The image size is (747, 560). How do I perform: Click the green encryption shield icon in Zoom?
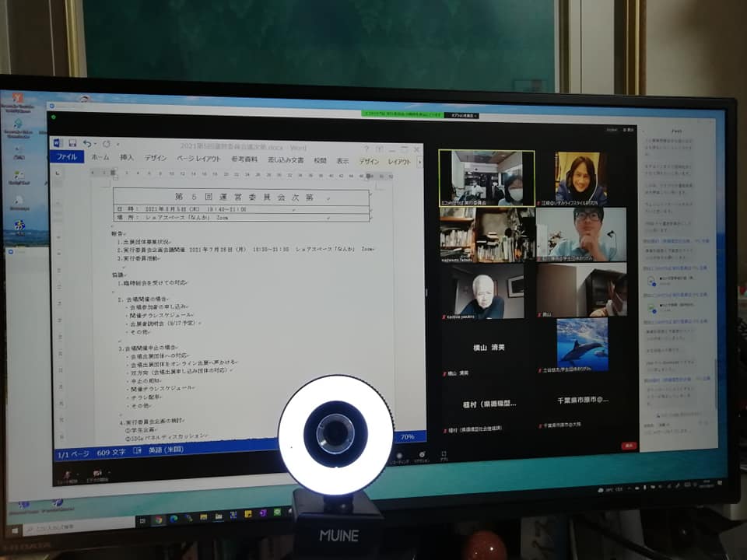coord(54,117)
